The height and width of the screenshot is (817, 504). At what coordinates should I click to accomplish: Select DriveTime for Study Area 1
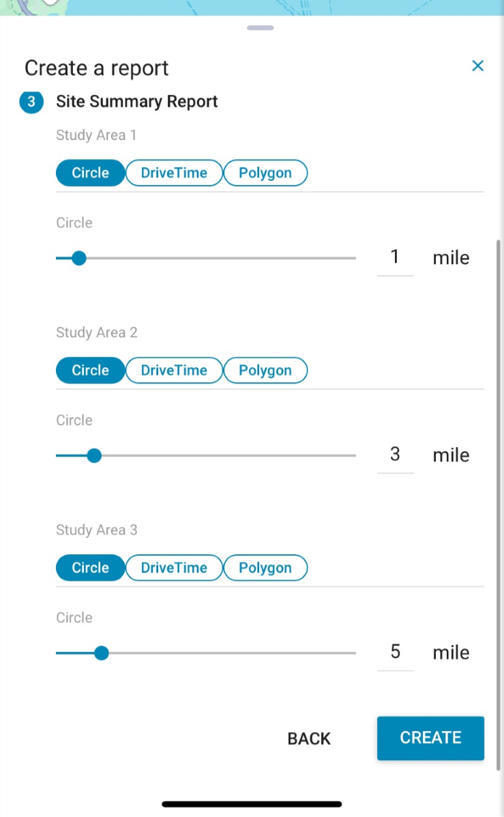174,173
